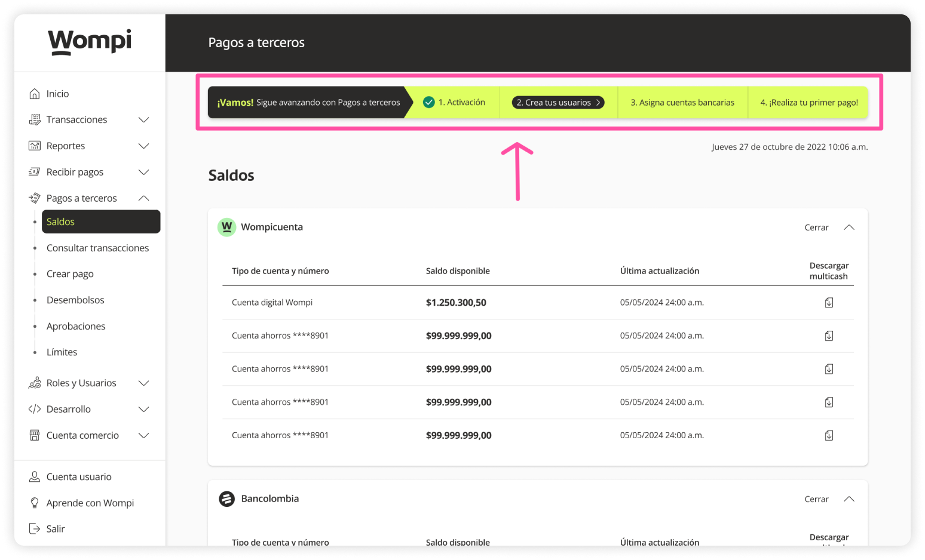Click step 2, Crea tus usuarios
The height and width of the screenshot is (560, 925).
tap(557, 102)
